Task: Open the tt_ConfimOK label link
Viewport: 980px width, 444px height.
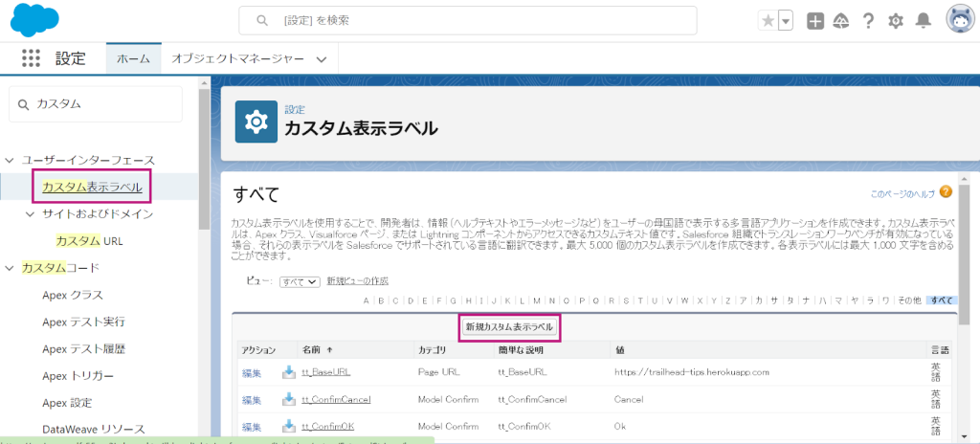Action: pos(328,427)
